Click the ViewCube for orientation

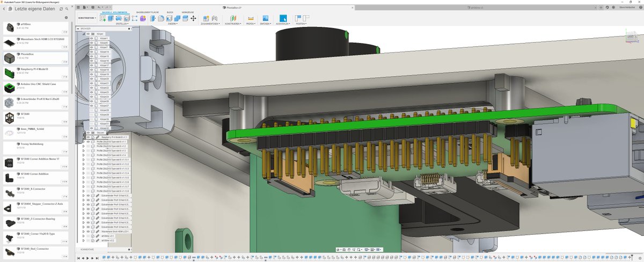[631, 38]
